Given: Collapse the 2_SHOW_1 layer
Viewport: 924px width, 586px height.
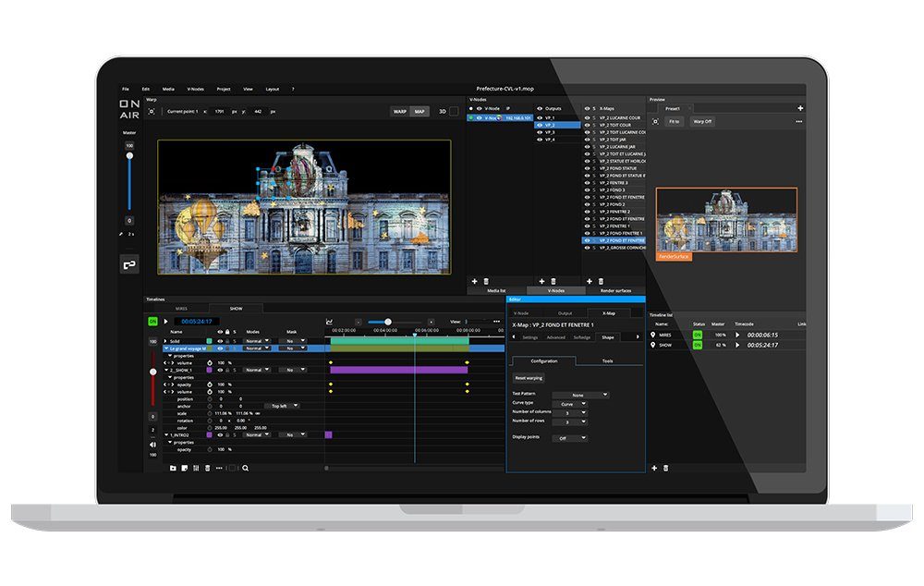Looking at the screenshot, I should pyautogui.click(x=166, y=370).
